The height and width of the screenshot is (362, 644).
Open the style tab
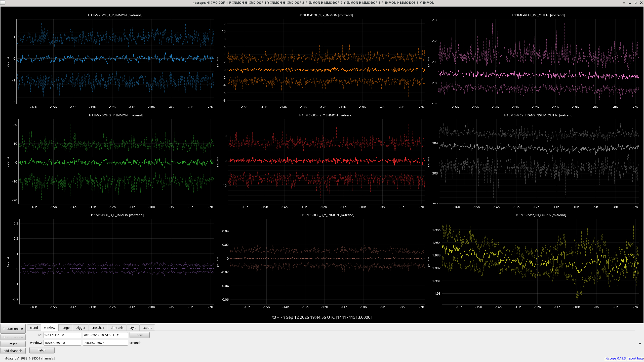tap(133, 328)
